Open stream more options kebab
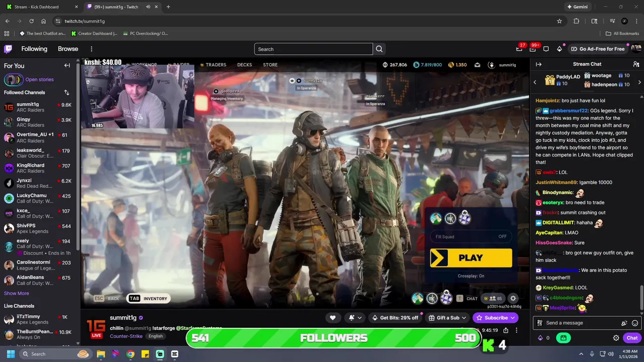 (516, 330)
